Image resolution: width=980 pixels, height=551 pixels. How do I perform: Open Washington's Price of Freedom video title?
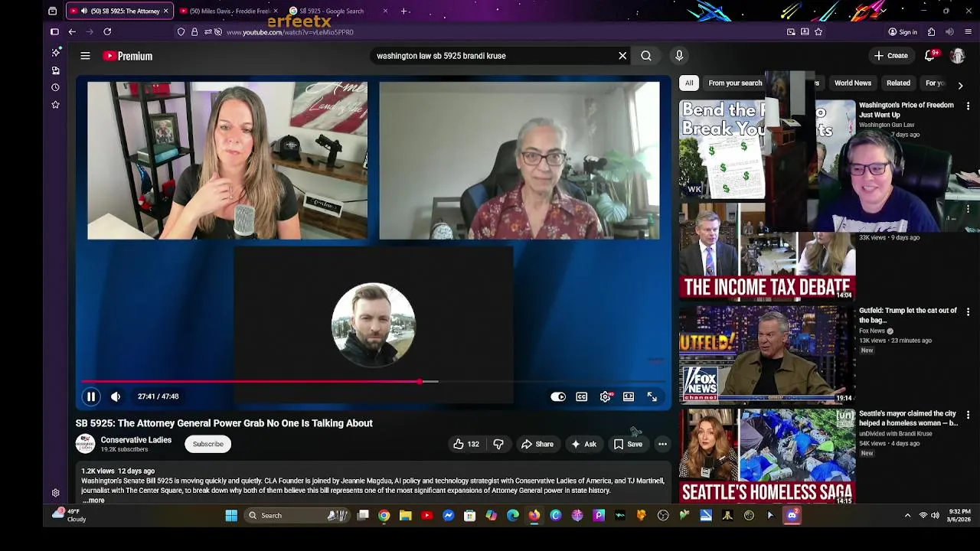906,109
